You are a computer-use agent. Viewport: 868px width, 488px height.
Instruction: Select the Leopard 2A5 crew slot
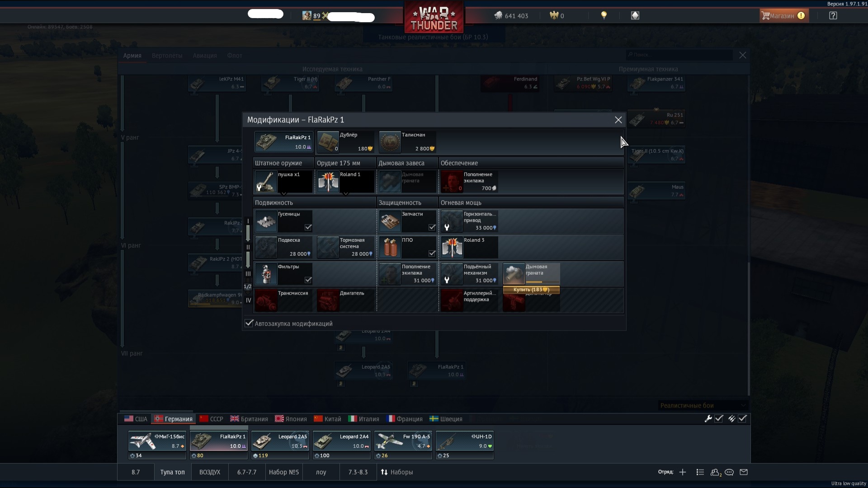point(280,445)
